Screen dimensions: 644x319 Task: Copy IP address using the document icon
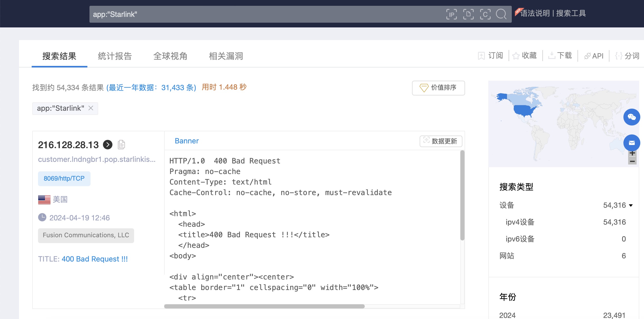[121, 145]
